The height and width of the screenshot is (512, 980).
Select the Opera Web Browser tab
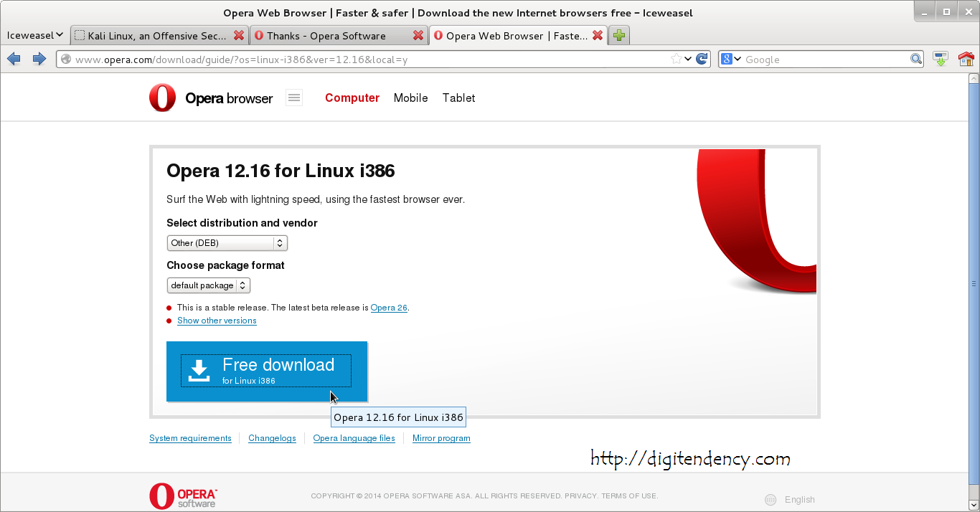(518, 35)
